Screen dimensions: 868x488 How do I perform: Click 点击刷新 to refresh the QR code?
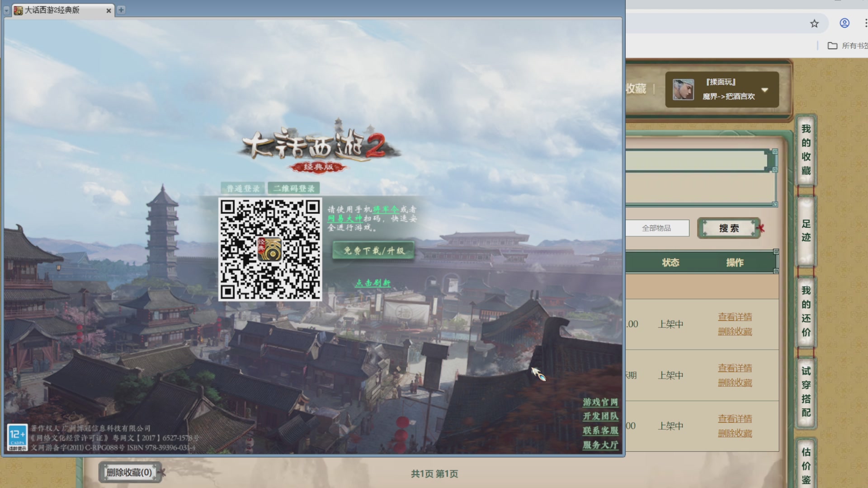click(373, 283)
